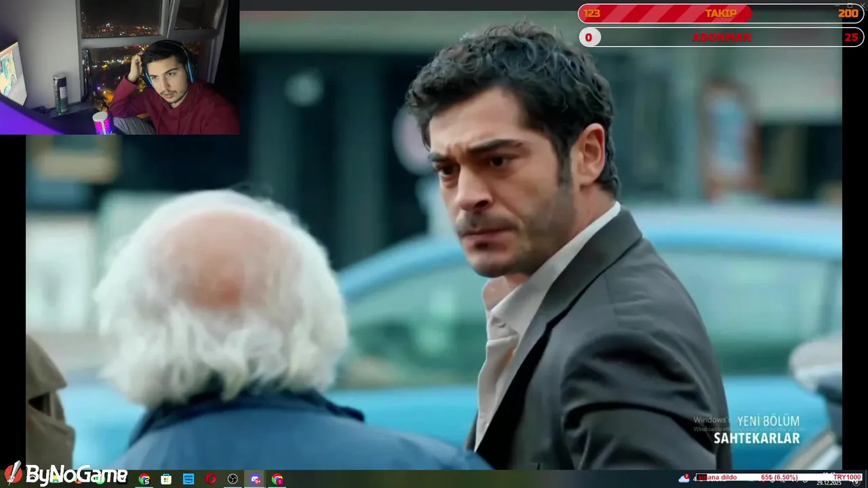Click the taskbar date 29.12.2025
The height and width of the screenshot is (488, 868).
[x=828, y=483]
